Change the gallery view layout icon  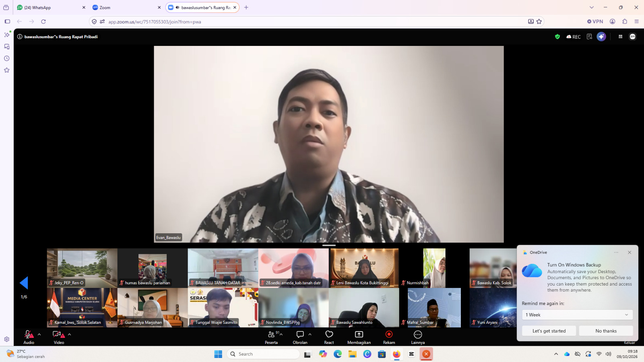(x=621, y=37)
